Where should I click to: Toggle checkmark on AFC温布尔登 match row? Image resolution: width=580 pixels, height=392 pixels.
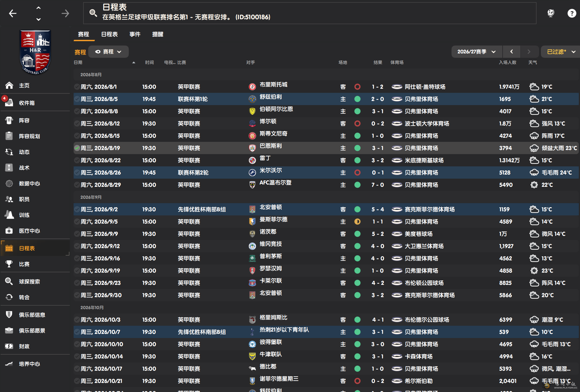tap(77, 185)
